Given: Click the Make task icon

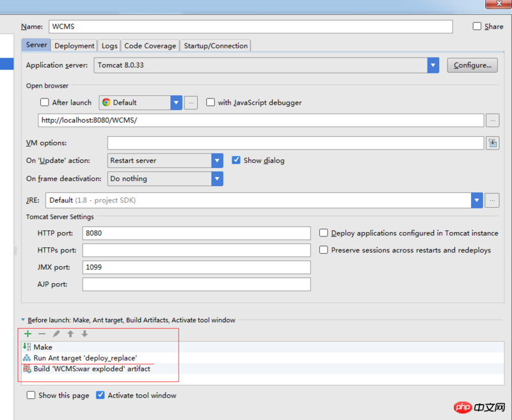Looking at the screenshot, I should tap(27, 346).
